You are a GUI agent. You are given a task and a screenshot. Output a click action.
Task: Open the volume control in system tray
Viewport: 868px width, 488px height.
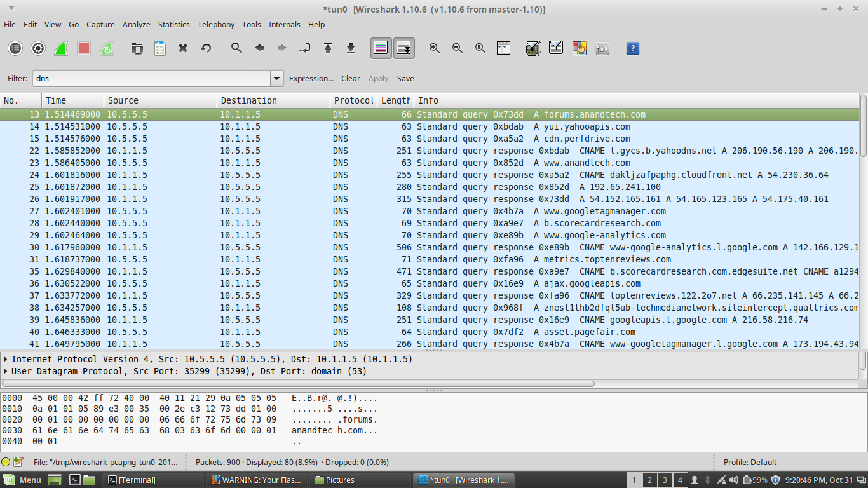734,480
